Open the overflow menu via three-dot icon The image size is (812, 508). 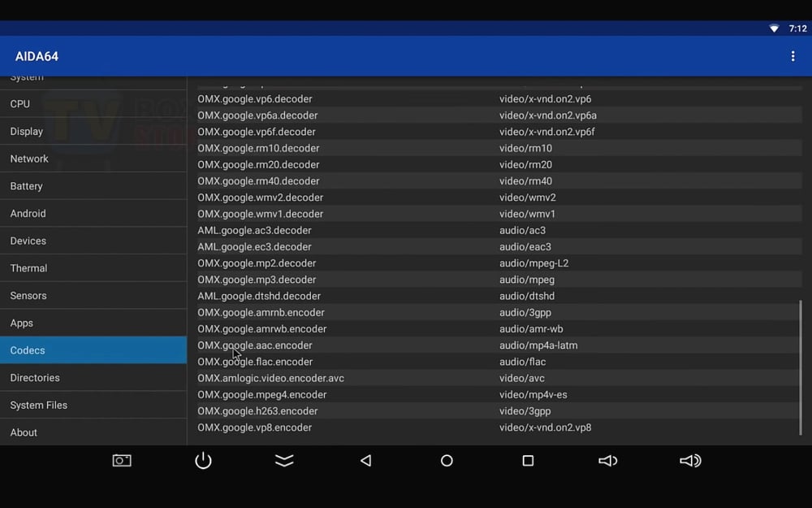point(793,56)
